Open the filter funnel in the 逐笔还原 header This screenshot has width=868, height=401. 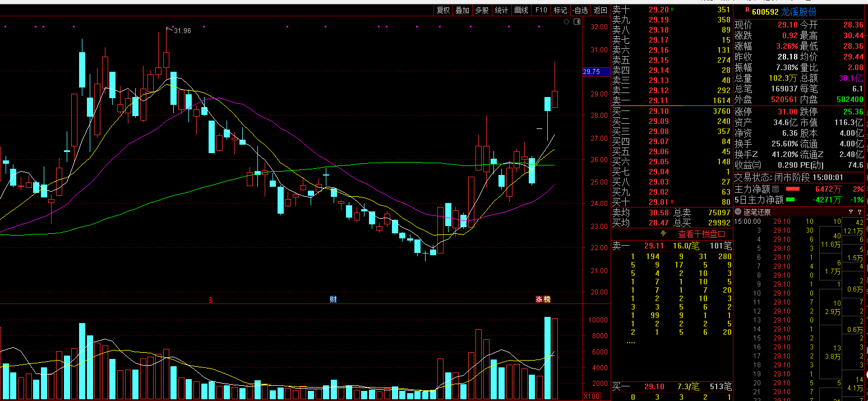point(851,212)
